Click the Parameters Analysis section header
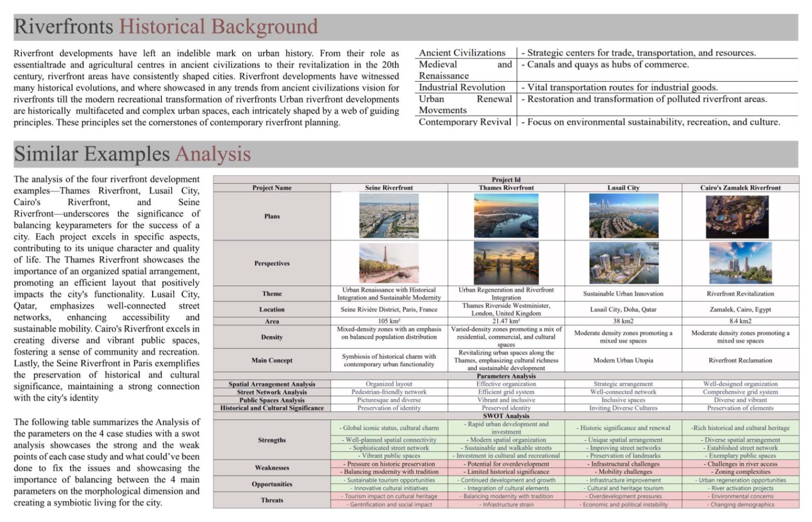This screenshot has height=522, width=812. point(506,376)
